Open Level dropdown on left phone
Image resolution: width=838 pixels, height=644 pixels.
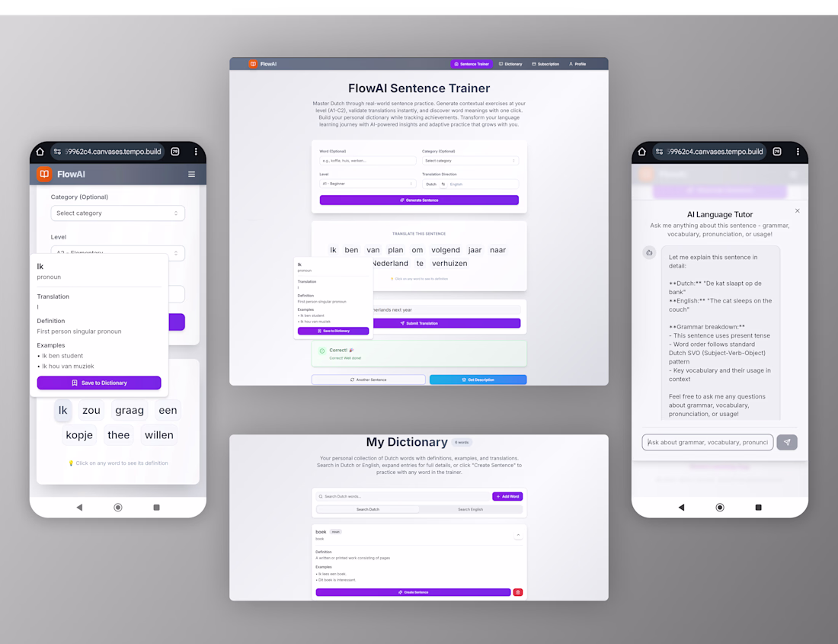[x=117, y=253]
